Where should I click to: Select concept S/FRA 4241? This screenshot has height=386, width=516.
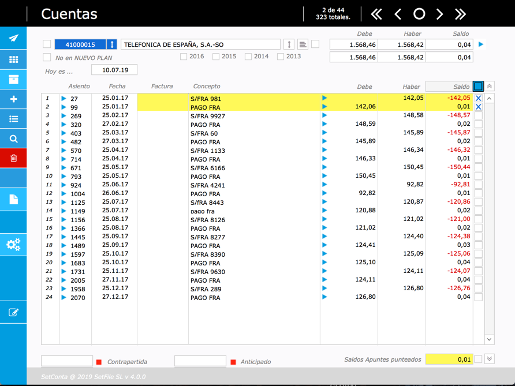[208, 185]
